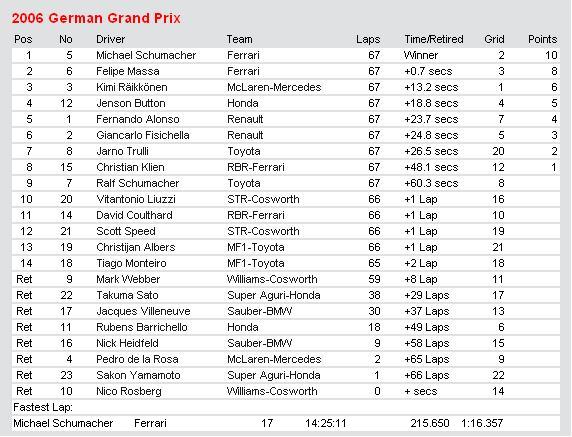Select the Time/Retired column header
572x437 pixels.
pos(434,39)
